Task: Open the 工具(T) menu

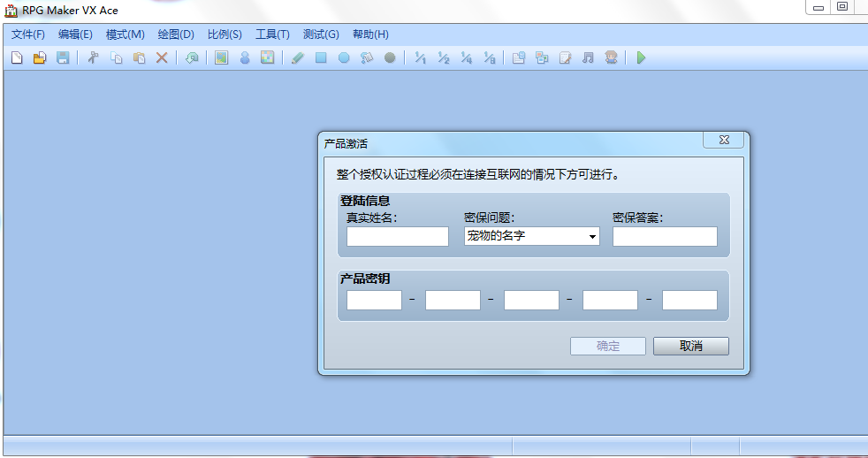Action: click(272, 34)
